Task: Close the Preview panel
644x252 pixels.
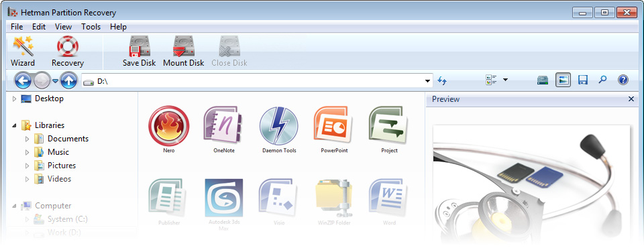Action: (631, 99)
